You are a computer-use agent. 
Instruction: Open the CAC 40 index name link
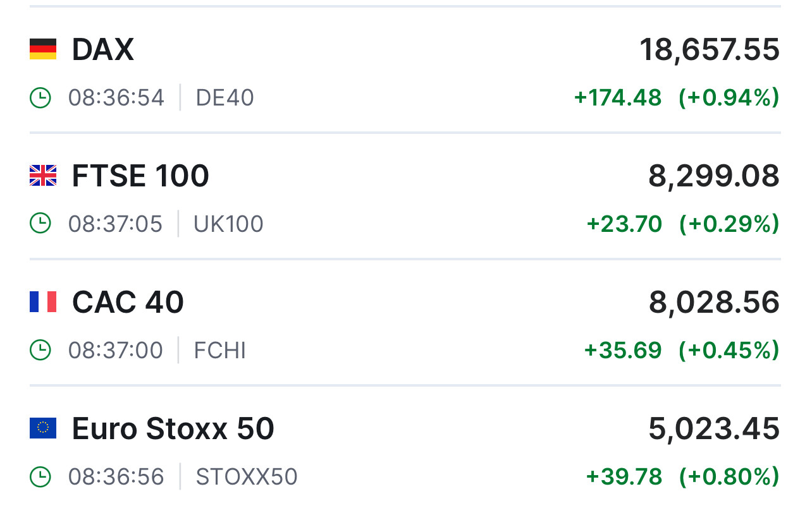coord(128,302)
